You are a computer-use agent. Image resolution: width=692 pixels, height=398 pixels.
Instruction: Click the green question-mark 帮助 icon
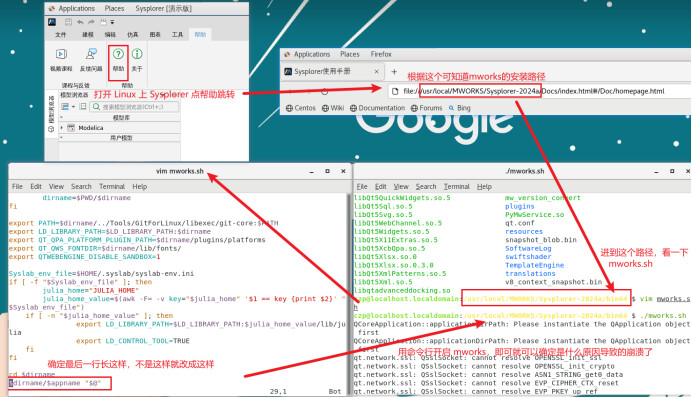tap(118, 54)
